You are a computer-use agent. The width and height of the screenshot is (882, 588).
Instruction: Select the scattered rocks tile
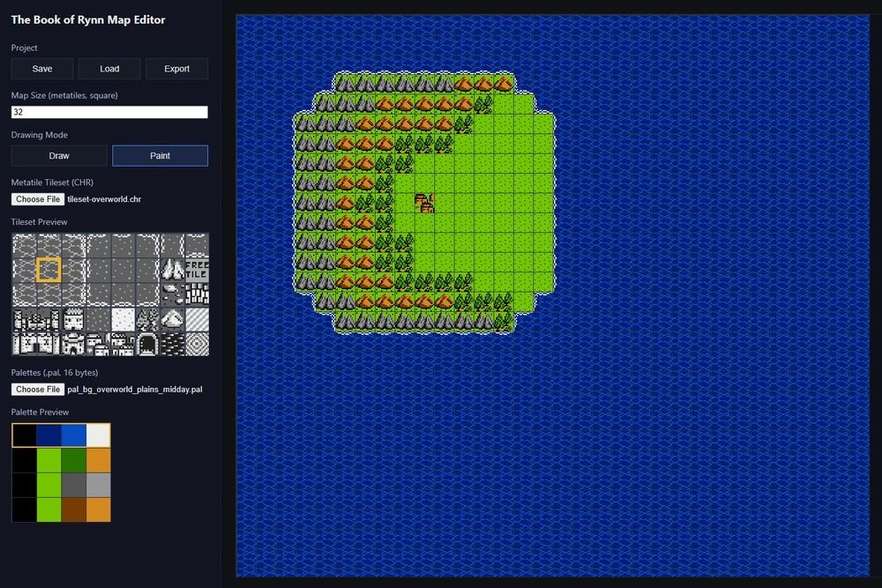(x=173, y=294)
